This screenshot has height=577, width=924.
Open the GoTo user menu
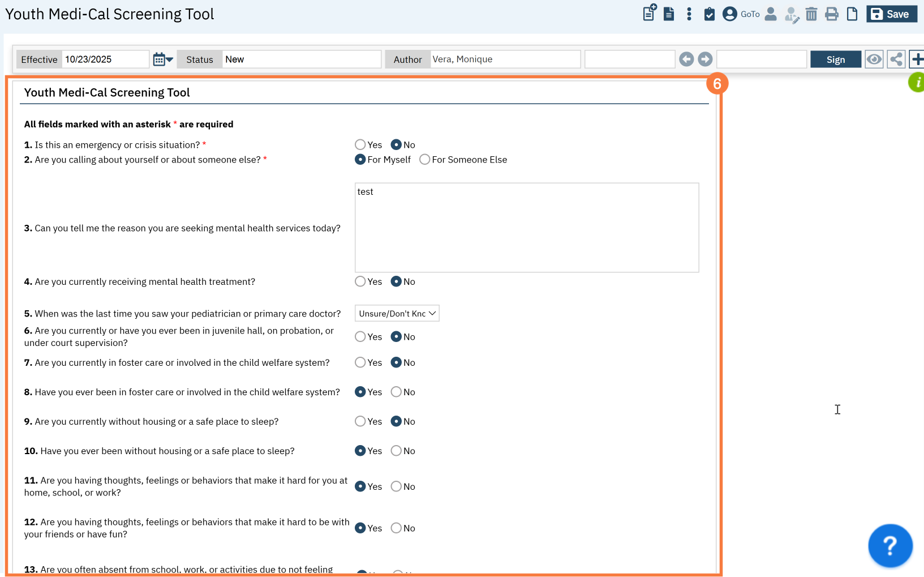[x=741, y=14]
